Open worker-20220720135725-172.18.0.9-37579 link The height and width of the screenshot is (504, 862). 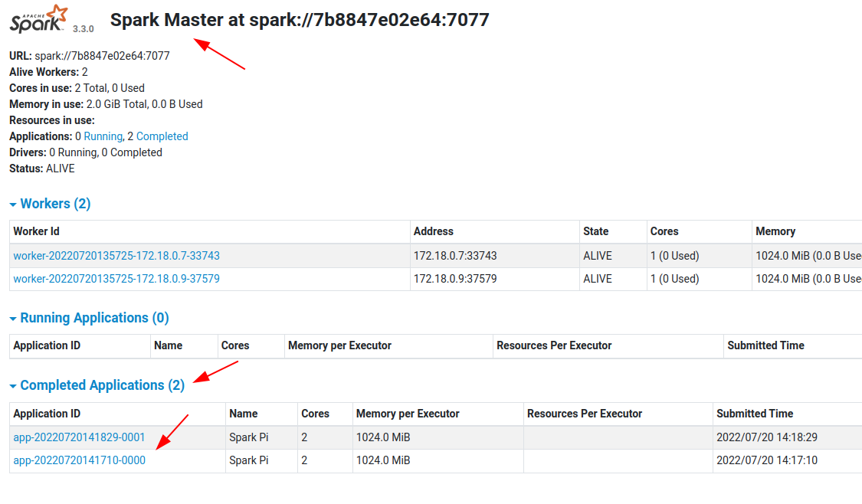tap(116, 279)
